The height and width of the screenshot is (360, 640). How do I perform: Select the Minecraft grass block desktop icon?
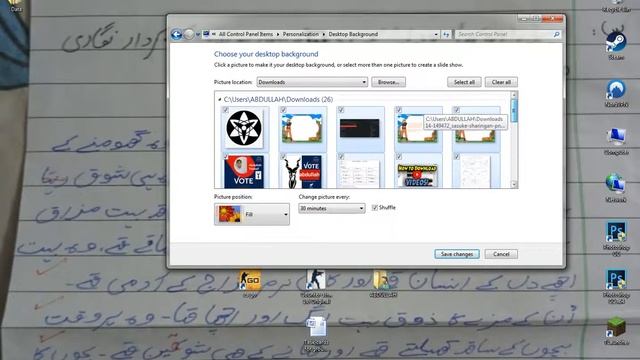pos(616,329)
